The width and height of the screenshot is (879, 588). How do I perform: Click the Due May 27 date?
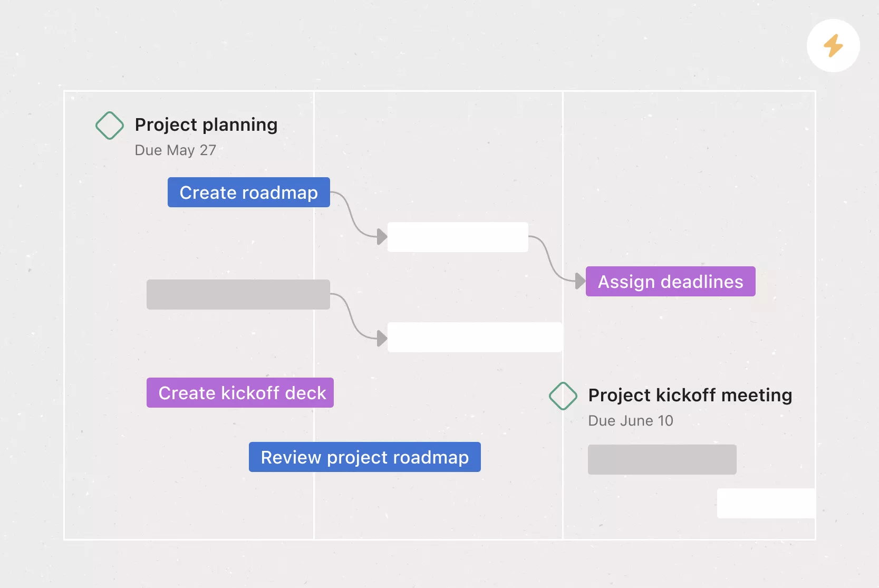coord(175,150)
